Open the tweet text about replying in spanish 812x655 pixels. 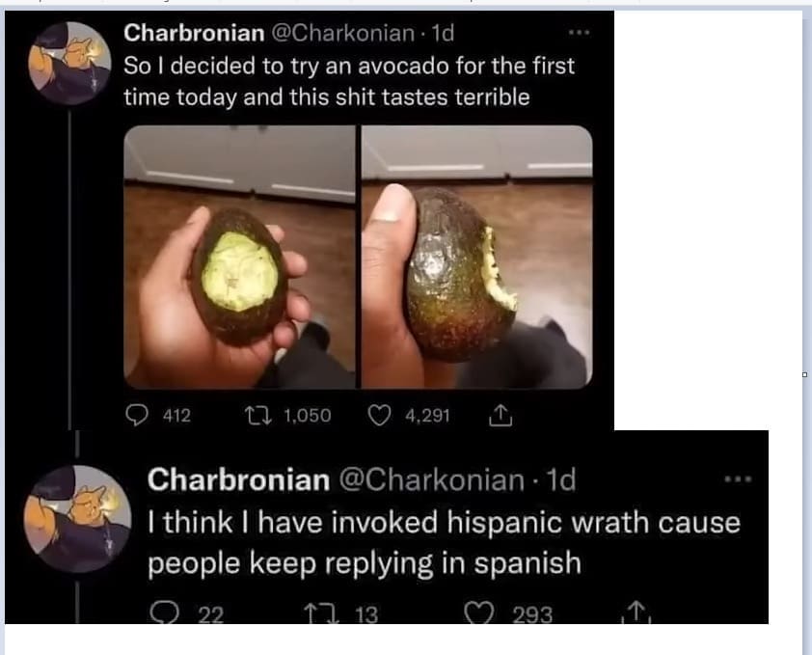click(444, 543)
